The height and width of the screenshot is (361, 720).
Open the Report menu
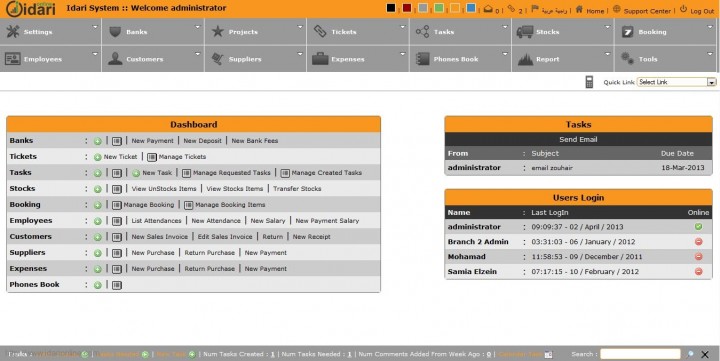(562, 59)
